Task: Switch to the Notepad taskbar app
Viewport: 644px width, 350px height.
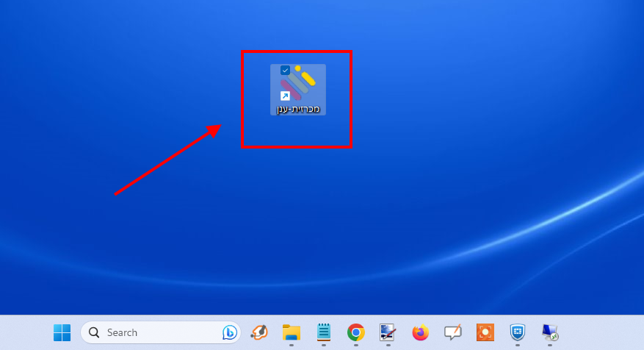Action: pos(324,333)
